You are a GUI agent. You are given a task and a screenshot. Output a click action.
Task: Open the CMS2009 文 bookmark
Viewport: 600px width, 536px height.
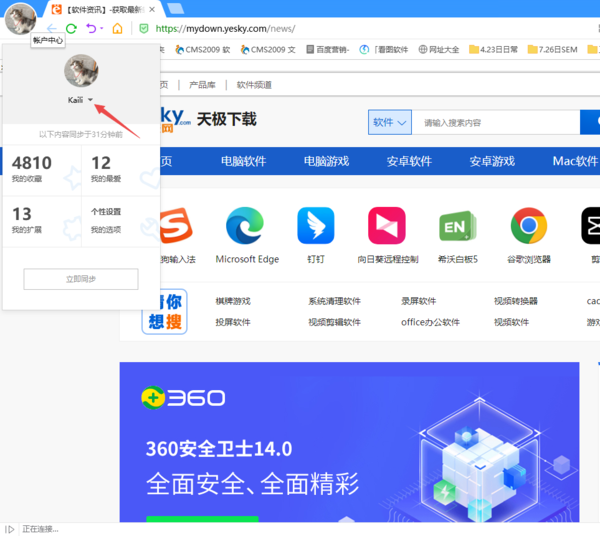click(268, 50)
